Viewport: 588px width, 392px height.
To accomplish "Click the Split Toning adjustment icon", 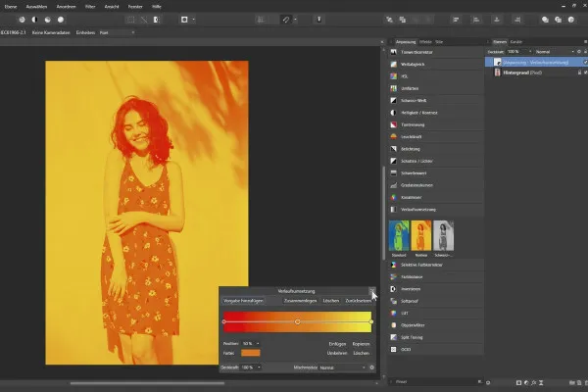I will [393, 337].
